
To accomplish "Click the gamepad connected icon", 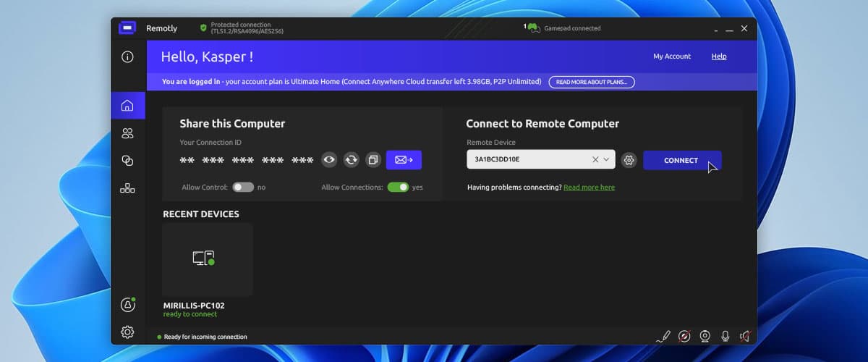I will coord(532,28).
